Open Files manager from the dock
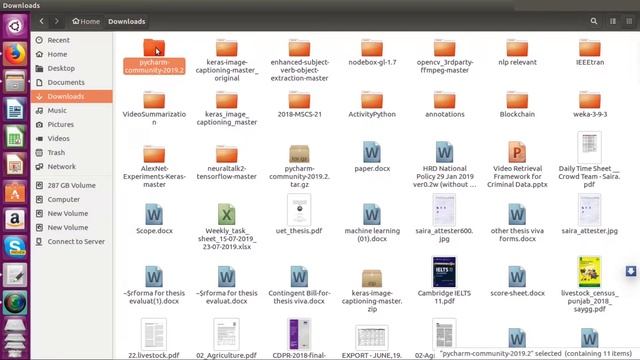Image resolution: width=640 pixels, height=360 pixels. coord(15,82)
